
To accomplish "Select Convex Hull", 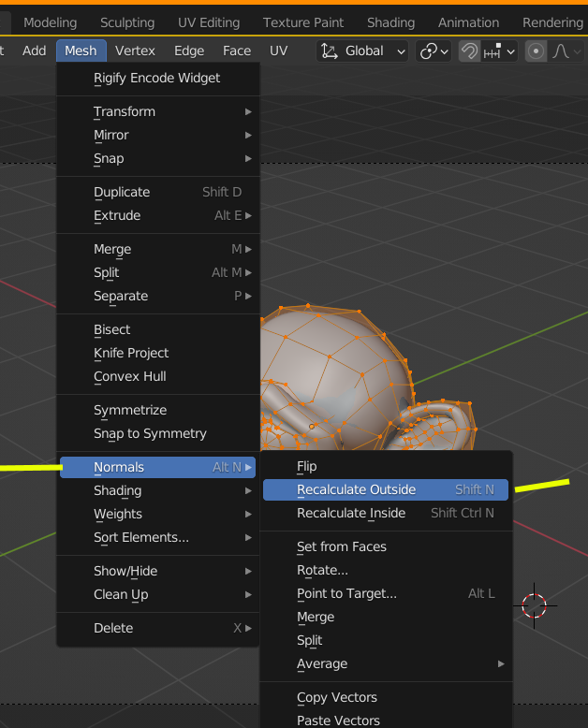I will pyautogui.click(x=158, y=376).
